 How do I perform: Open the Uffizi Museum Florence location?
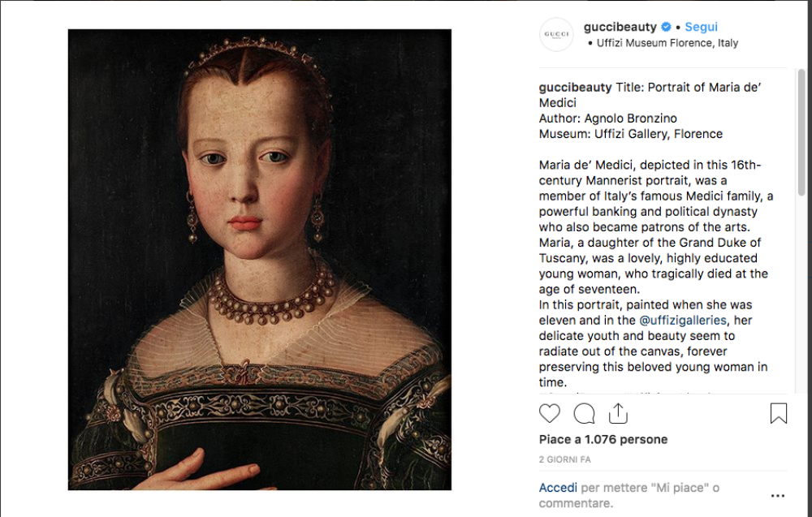tap(667, 43)
